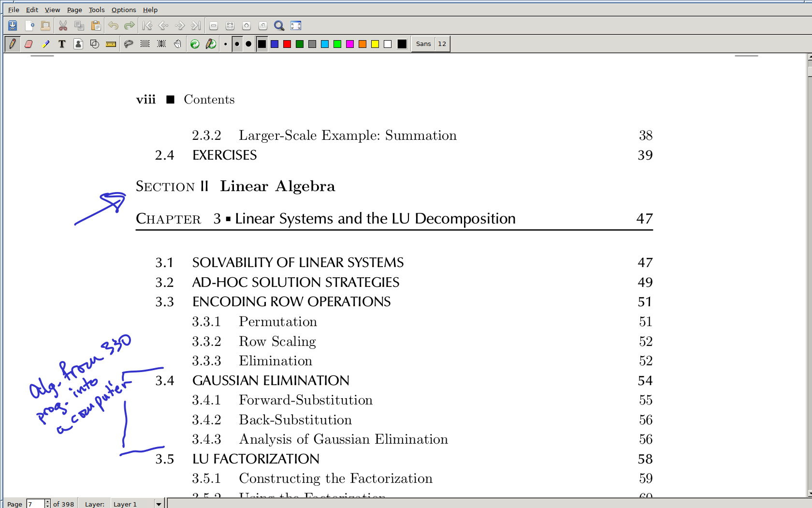The image size is (812, 508).
Task: Select the Highlighter tool
Action: pos(45,44)
